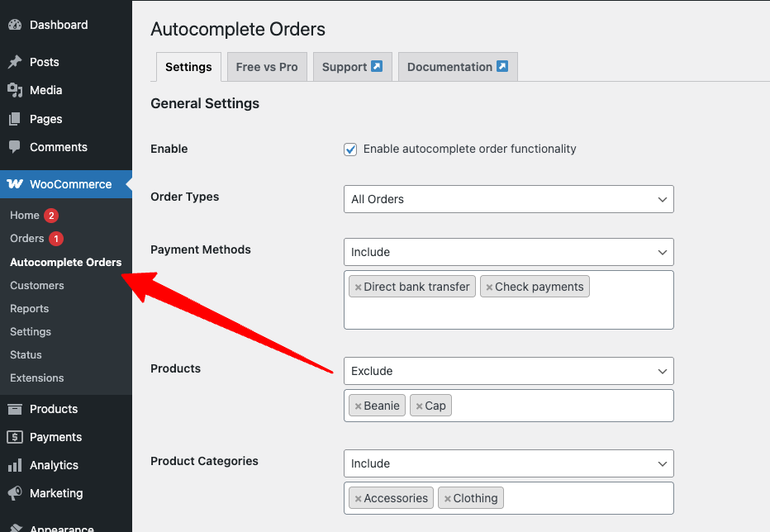Open Product Categories Include dropdown

[x=508, y=463]
